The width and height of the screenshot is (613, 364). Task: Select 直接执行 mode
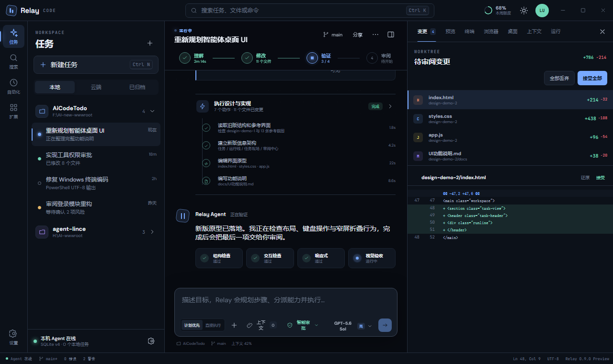213,325
